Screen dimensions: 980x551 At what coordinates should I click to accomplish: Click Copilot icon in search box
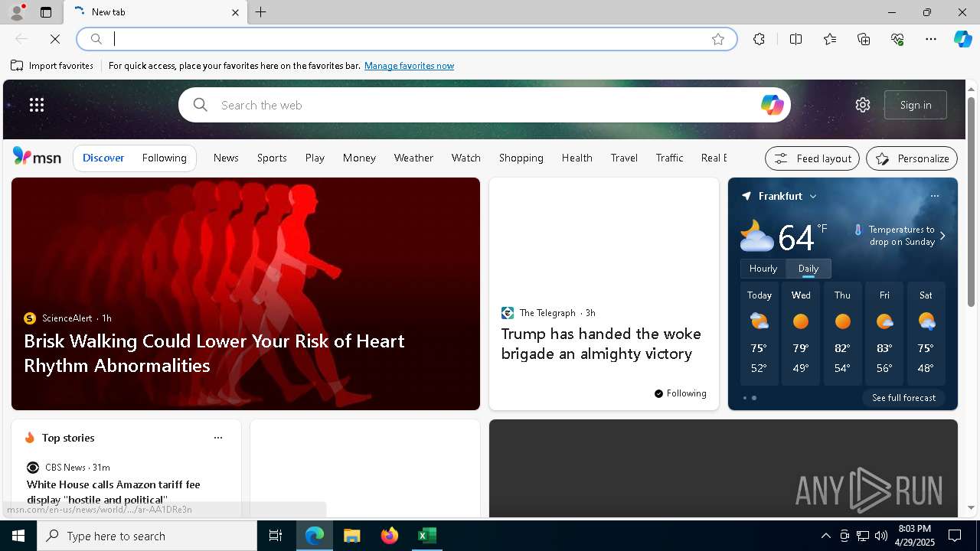pos(772,105)
